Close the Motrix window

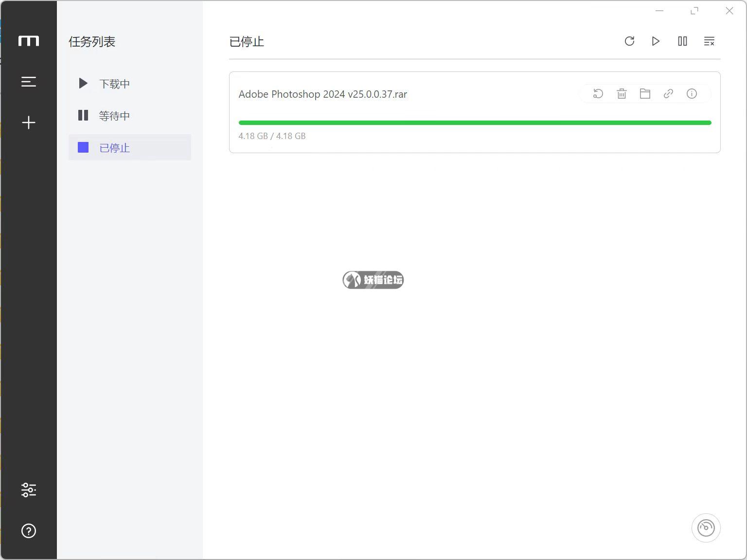[729, 11]
